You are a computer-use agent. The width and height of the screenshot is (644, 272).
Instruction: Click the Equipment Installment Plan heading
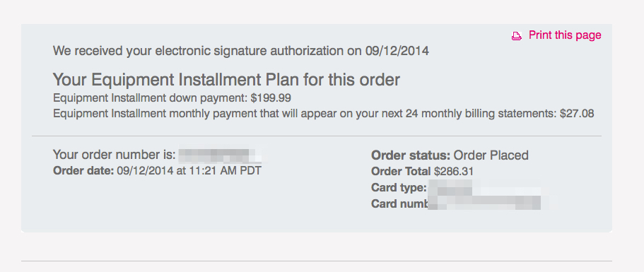226,80
